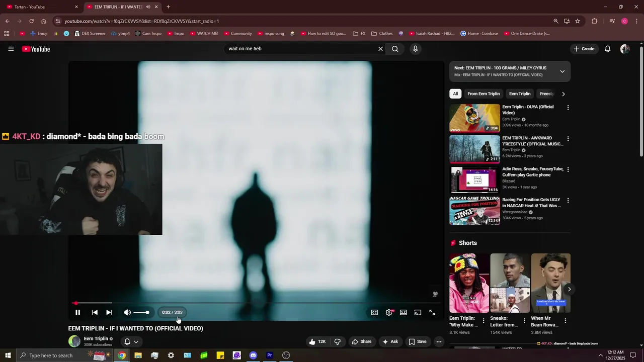This screenshot has width=644, height=362.
Task: Open the 'When Mr Bean Rowa...' short
Action: pyautogui.click(x=550, y=283)
